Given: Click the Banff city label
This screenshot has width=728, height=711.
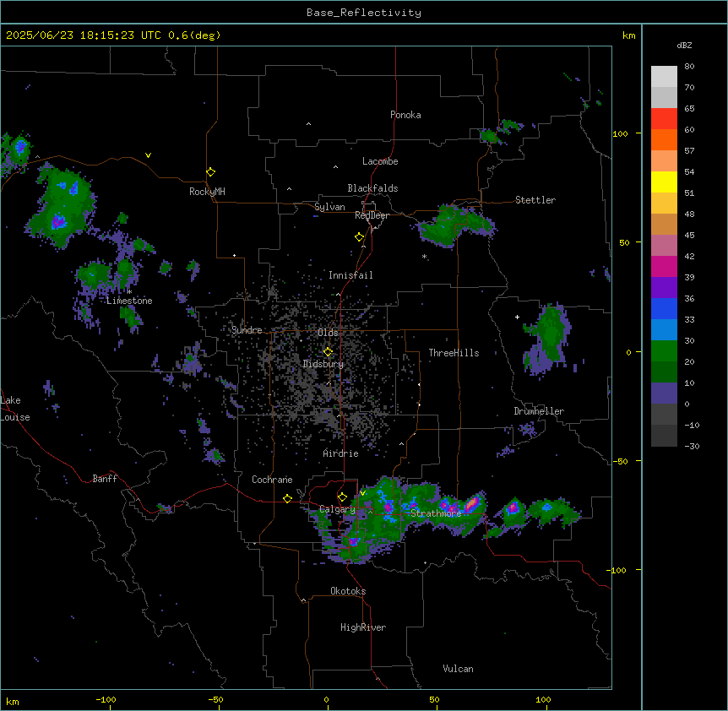Looking at the screenshot, I should (105, 479).
